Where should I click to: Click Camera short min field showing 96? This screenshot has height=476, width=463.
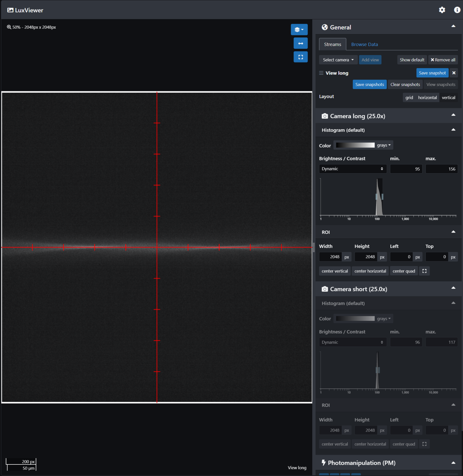(x=406, y=342)
